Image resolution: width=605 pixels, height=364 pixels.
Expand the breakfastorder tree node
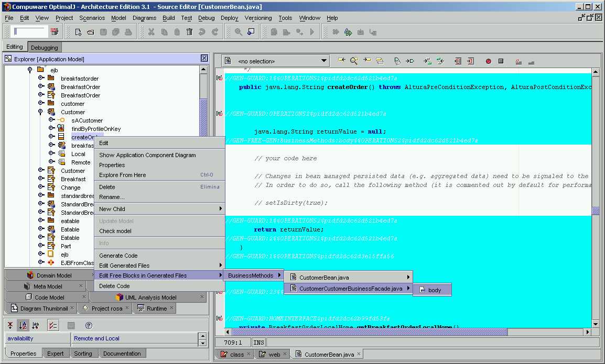click(x=40, y=78)
